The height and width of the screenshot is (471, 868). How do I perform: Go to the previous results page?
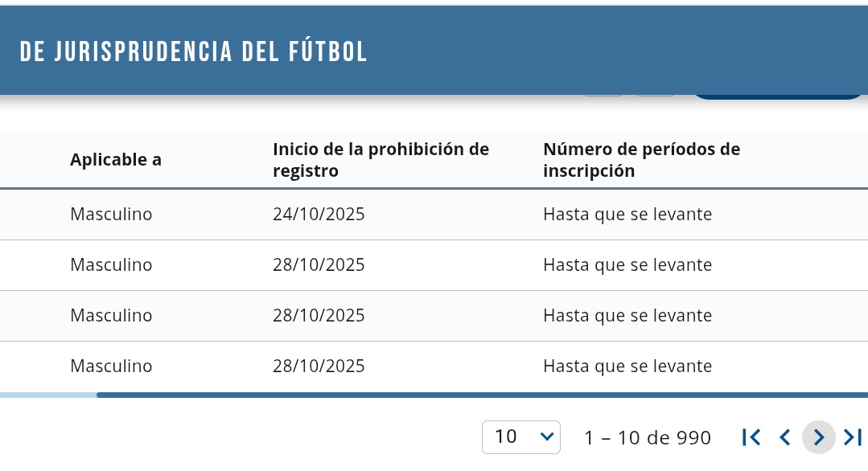pos(785,437)
